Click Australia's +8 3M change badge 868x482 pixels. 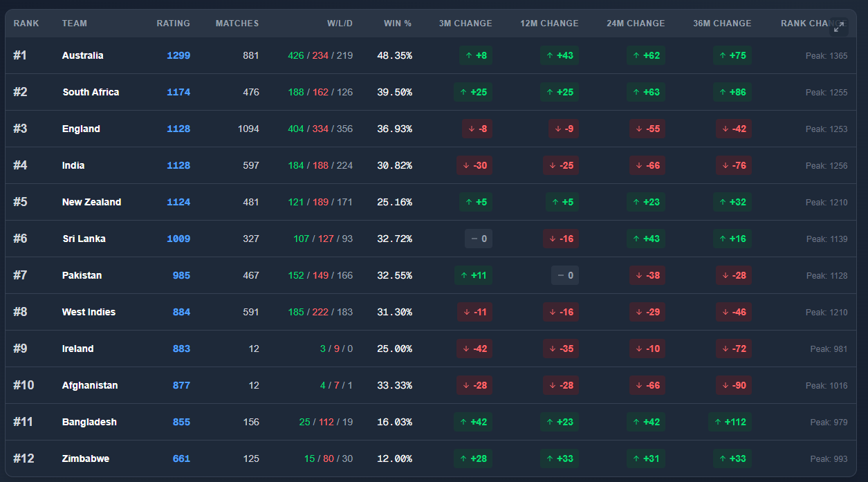point(476,55)
